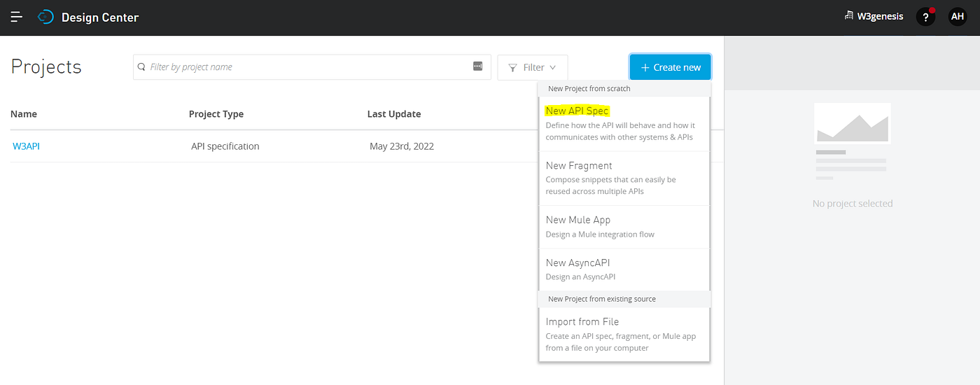This screenshot has width=980, height=385.
Task: Sort by the Name column header
Action: (x=24, y=113)
